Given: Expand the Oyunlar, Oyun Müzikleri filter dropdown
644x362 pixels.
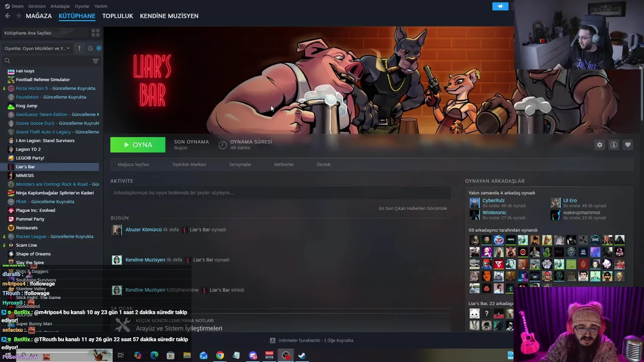Looking at the screenshot, I should pos(37,48).
